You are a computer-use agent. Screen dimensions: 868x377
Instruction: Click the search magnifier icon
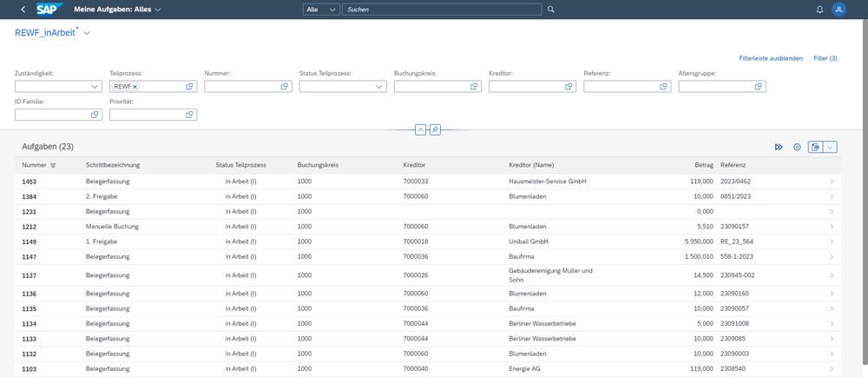[x=550, y=10]
